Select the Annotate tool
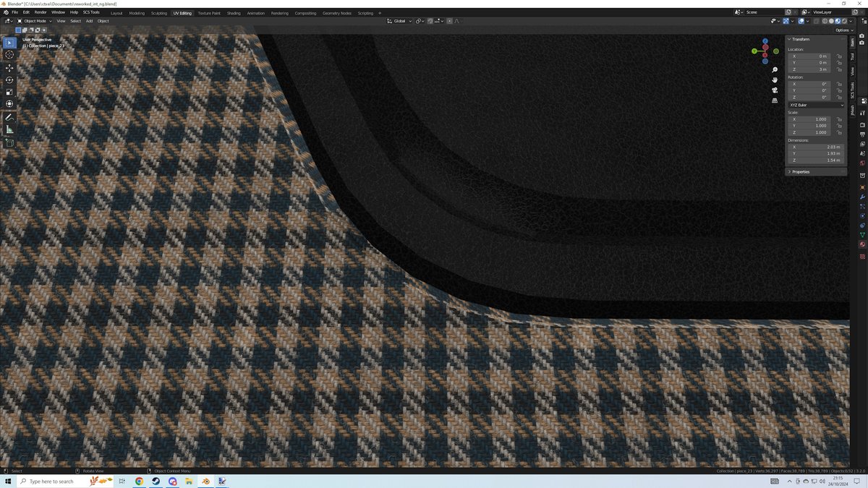 pyautogui.click(x=9, y=117)
